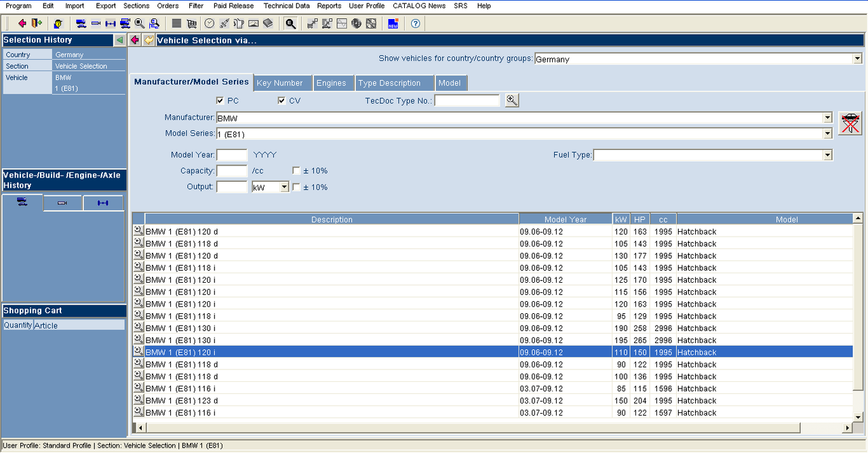Enable ± 10% checkbox for Output
Image resolution: width=868 pixels, height=453 pixels.
pos(296,187)
